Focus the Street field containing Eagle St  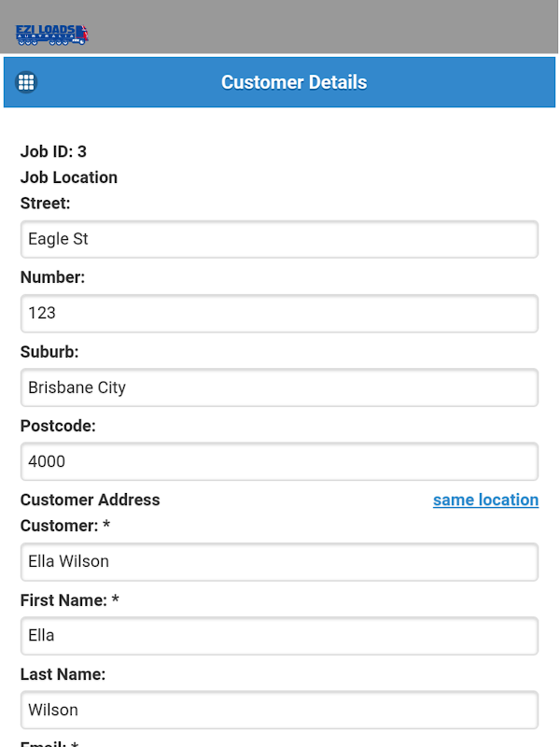click(279, 239)
